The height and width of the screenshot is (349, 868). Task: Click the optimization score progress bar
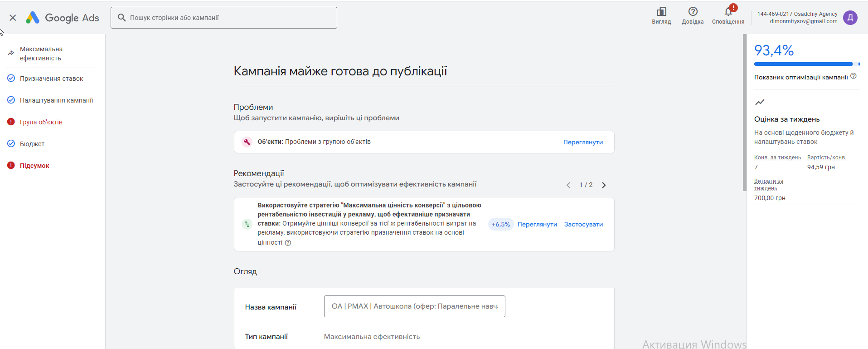(x=804, y=64)
